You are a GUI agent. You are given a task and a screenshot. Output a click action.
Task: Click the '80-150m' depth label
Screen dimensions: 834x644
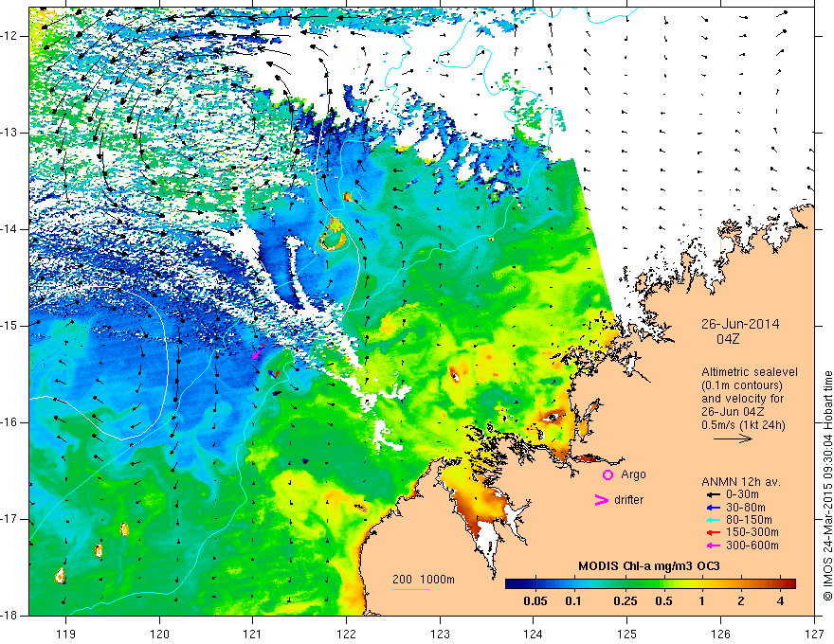[x=749, y=520]
